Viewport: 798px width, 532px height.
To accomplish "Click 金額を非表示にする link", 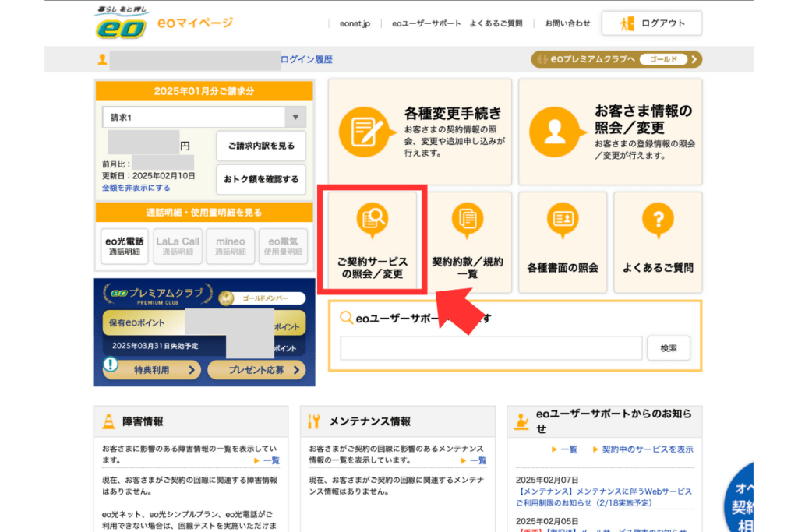I will (136, 188).
